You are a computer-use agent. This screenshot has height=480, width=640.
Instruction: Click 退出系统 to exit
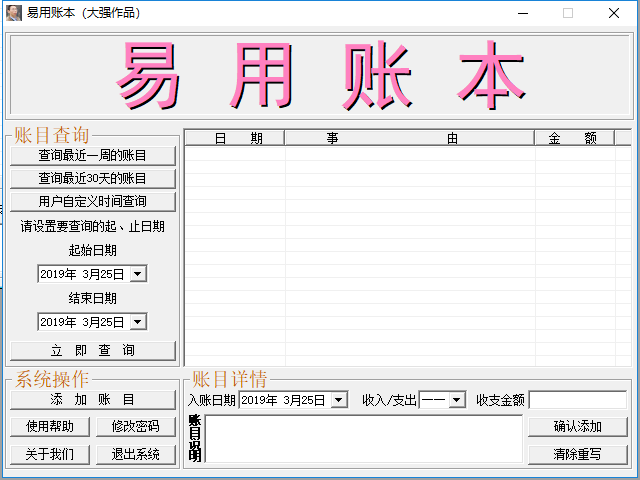click(x=135, y=454)
